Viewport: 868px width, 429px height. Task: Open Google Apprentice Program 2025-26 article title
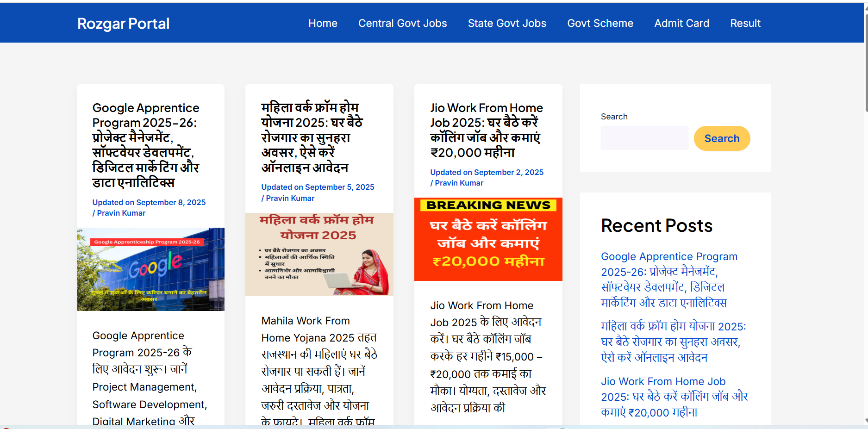coord(146,145)
